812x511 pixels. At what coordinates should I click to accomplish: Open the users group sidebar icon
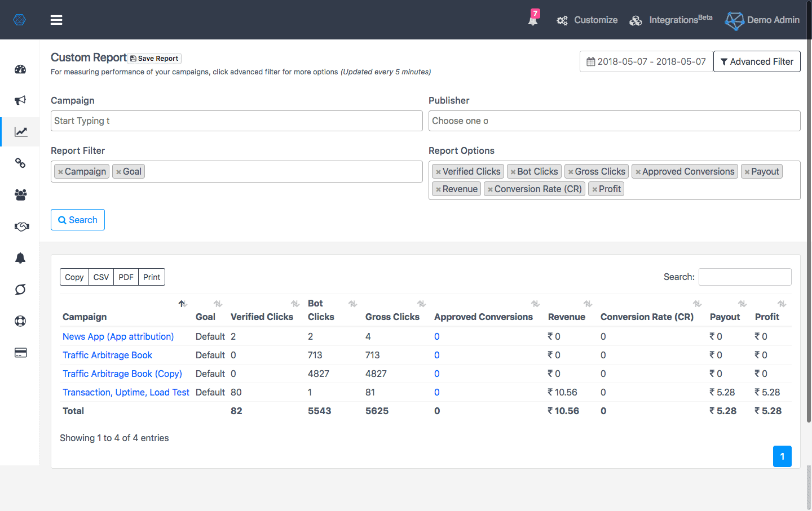[x=20, y=195]
